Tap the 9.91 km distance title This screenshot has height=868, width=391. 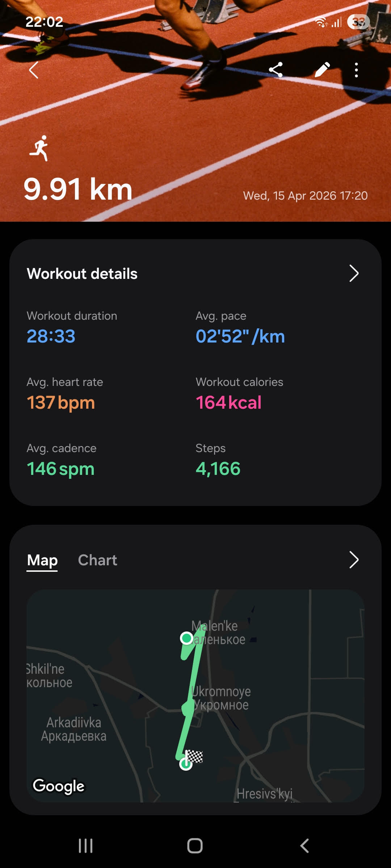click(78, 189)
